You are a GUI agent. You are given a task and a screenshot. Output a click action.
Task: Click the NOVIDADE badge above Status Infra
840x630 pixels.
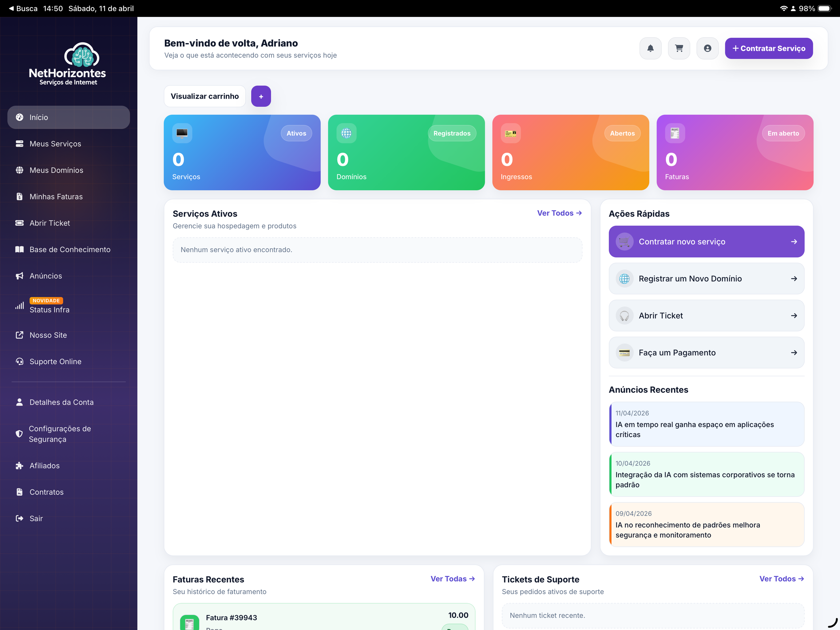(46, 301)
